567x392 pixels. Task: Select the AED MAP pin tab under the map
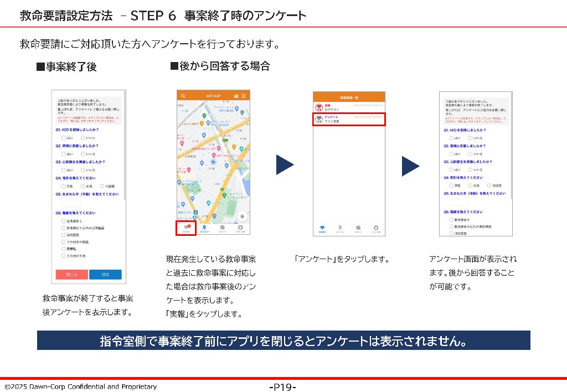(204, 228)
